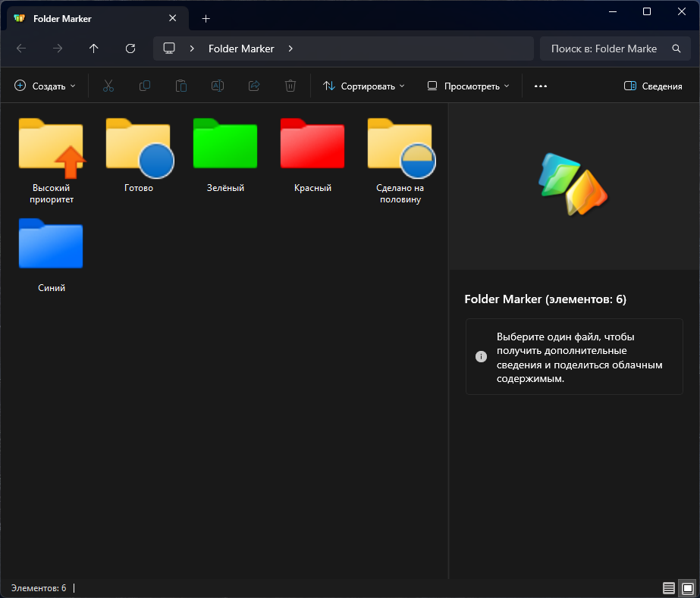700x598 pixels.
Task: Open the three-dots more options menu
Action: (x=541, y=86)
